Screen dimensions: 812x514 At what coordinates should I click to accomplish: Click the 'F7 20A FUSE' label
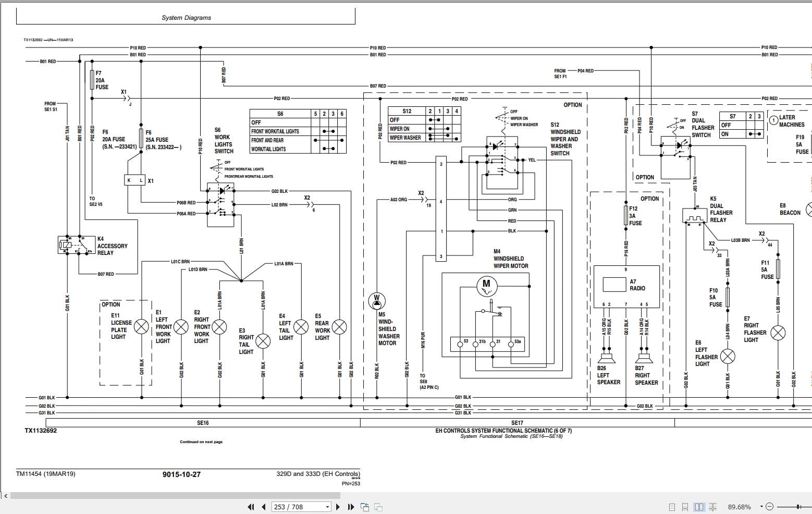click(102, 80)
